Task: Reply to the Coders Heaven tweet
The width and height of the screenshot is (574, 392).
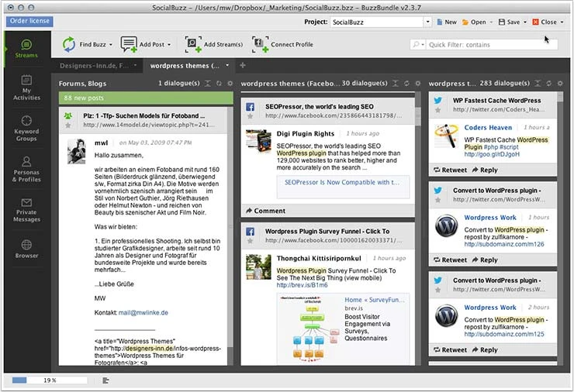Action: [485, 170]
